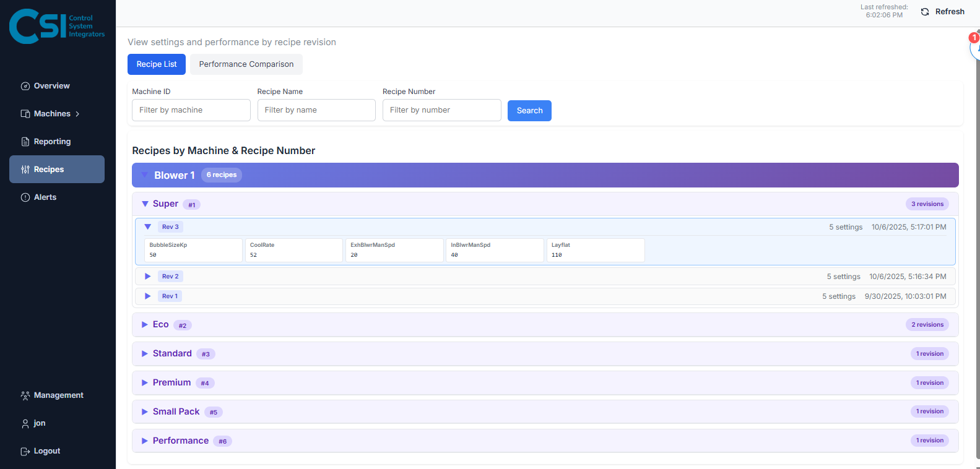Click the #1 recipe number badge
980x469 pixels.
192,205
